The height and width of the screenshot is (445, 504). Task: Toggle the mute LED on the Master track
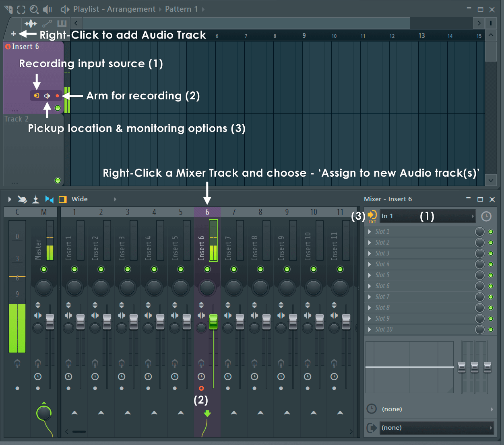coord(43,269)
